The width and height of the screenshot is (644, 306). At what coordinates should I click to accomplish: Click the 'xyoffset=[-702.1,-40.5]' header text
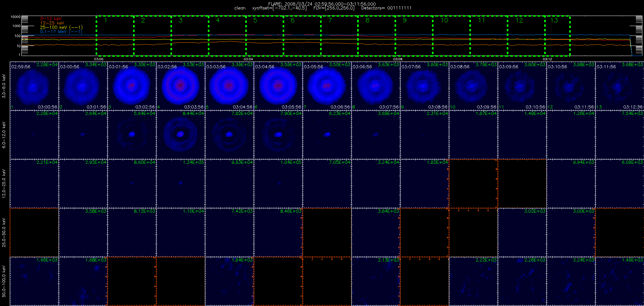279,8
